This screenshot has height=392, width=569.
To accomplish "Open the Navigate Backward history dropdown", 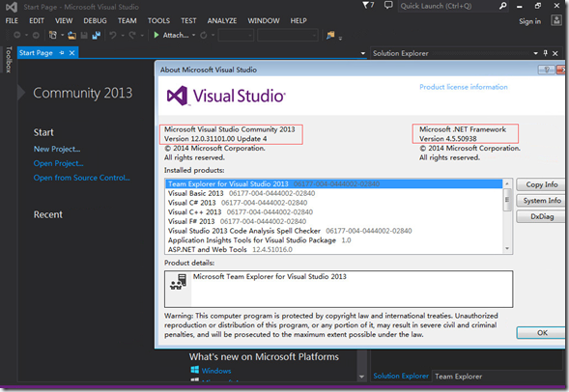I will (x=26, y=35).
